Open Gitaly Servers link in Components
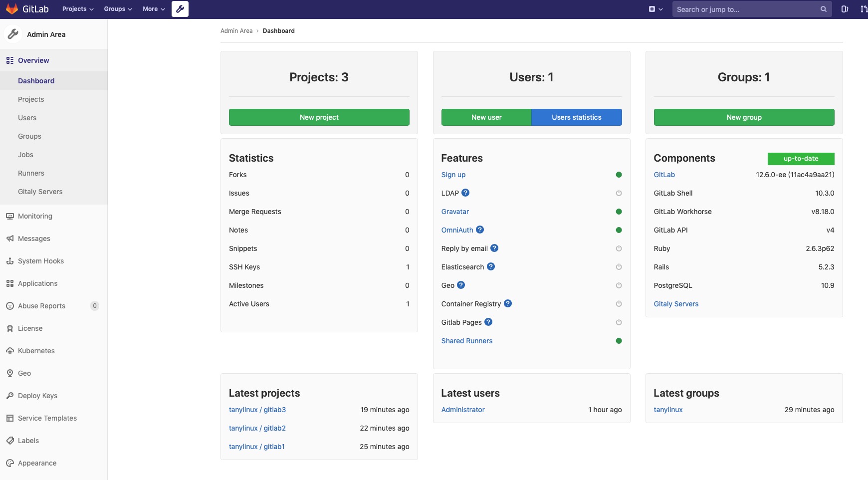Image resolution: width=868 pixels, height=480 pixels. pyautogui.click(x=676, y=304)
